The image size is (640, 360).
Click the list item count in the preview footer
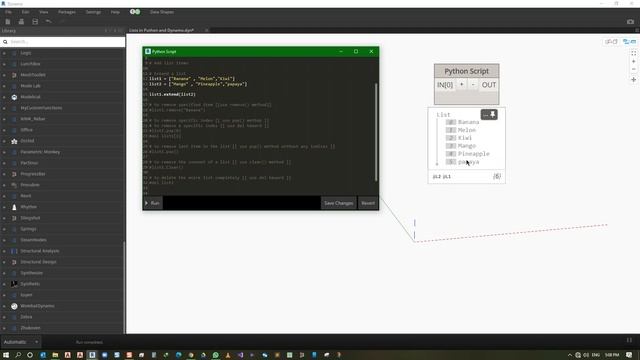tap(497, 176)
